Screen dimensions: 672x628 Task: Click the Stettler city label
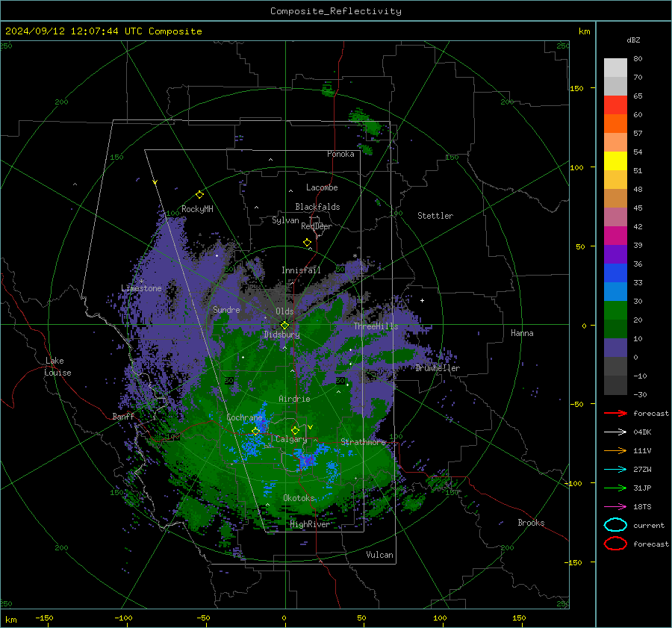click(x=435, y=216)
